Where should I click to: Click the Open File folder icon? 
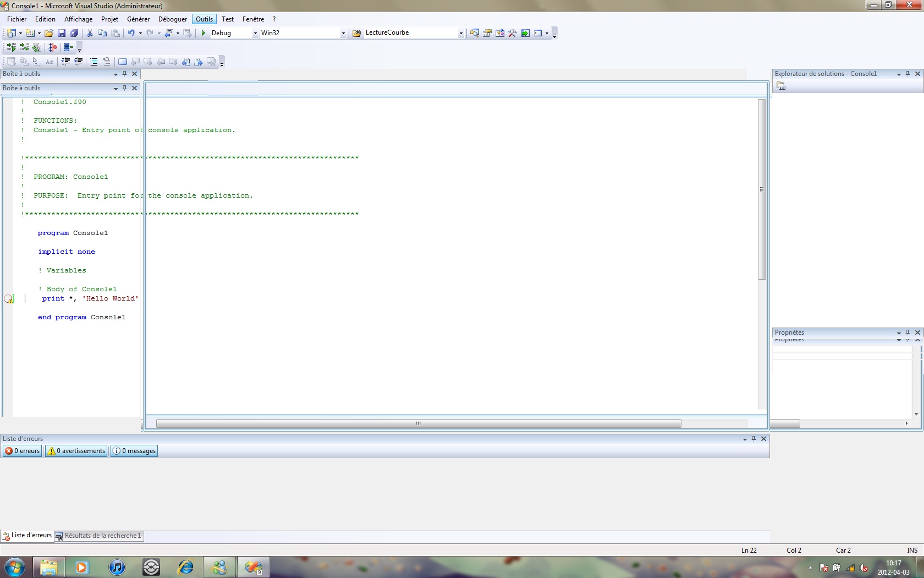click(49, 33)
